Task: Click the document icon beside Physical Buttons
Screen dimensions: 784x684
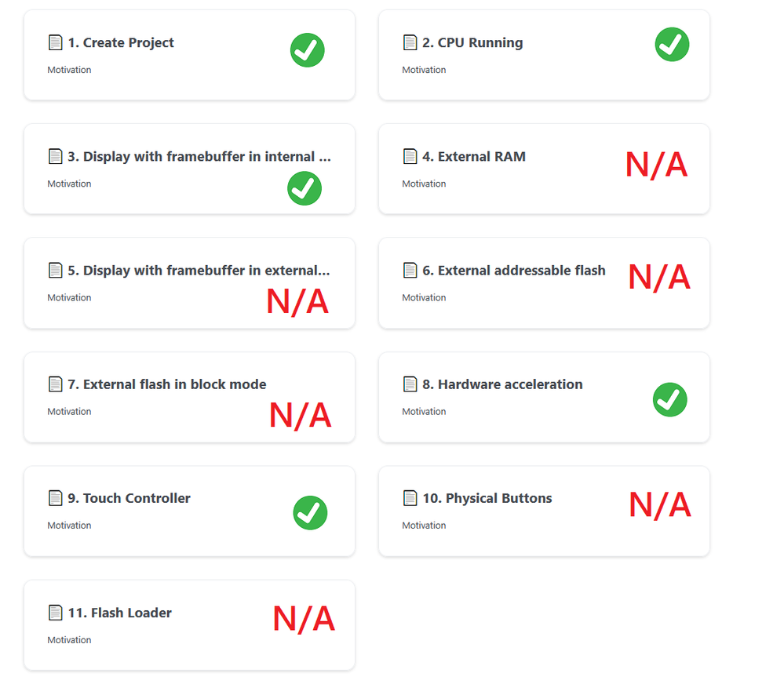Action: point(410,498)
